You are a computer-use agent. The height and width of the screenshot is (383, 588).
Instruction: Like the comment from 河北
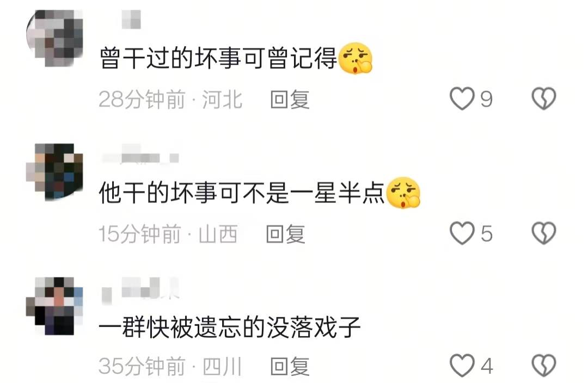click(462, 99)
